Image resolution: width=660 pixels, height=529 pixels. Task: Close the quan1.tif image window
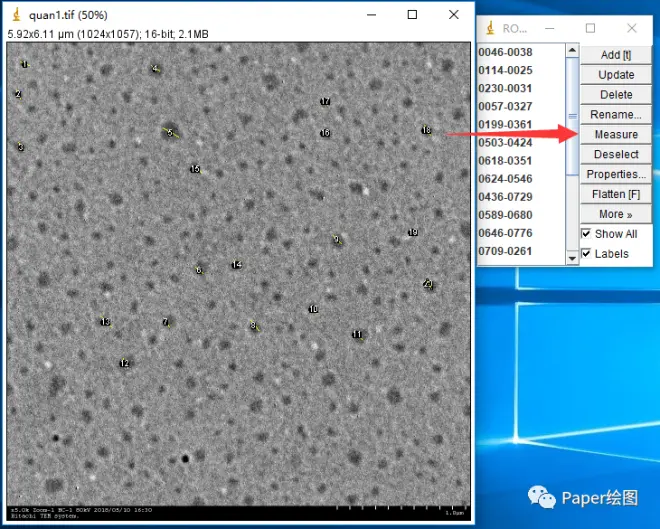click(454, 15)
